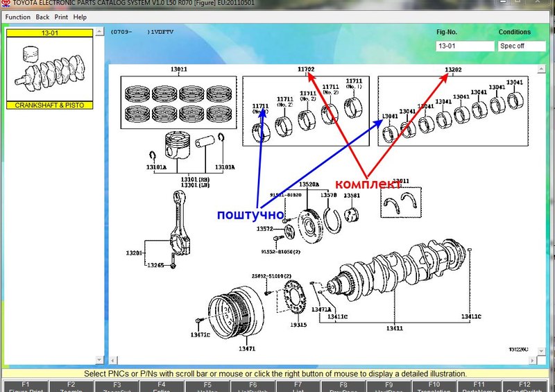Click the Conditions field showing Spec off
The image size is (555, 392).
tap(520, 46)
